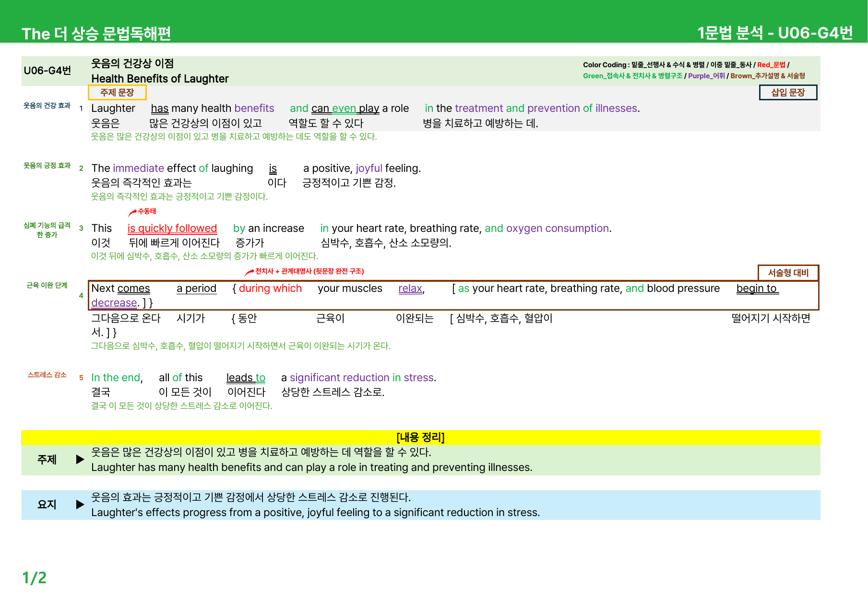Click the 삽입 문장 label box

[788, 92]
